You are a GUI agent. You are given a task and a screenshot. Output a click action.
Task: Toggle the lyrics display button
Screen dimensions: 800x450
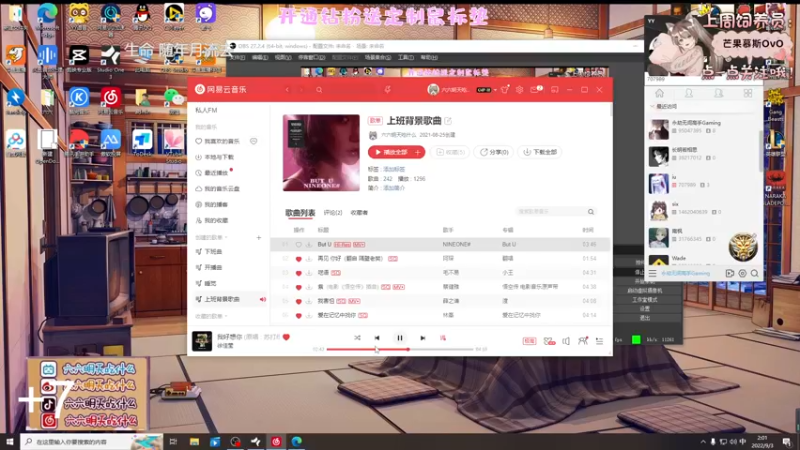click(x=443, y=338)
